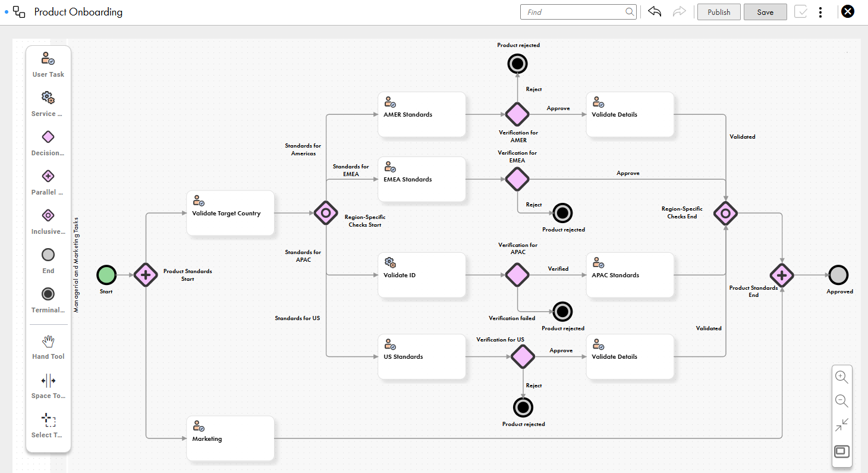Click the Save button

[765, 12]
